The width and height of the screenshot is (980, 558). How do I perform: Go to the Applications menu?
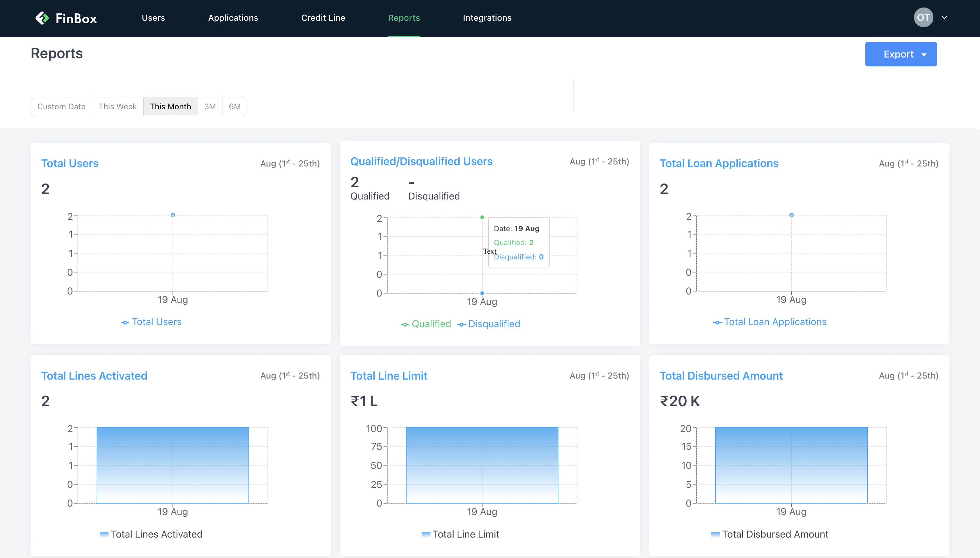[x=233, y=18]
